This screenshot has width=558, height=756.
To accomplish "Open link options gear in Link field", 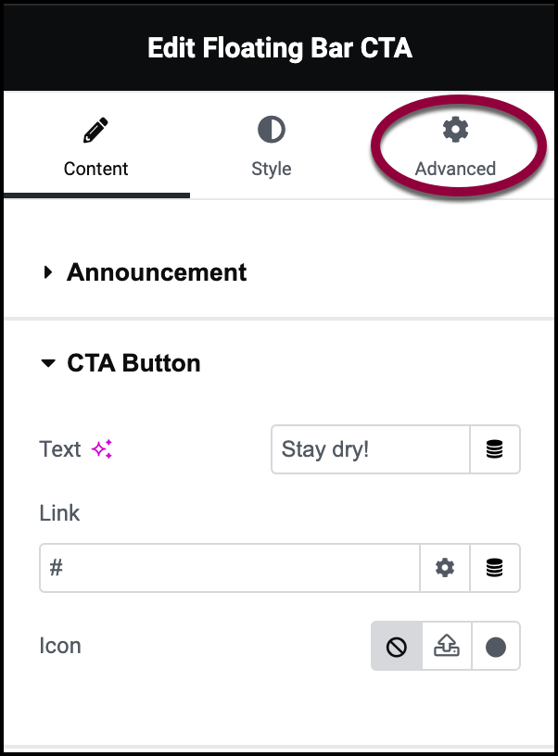I will [445, 568].
